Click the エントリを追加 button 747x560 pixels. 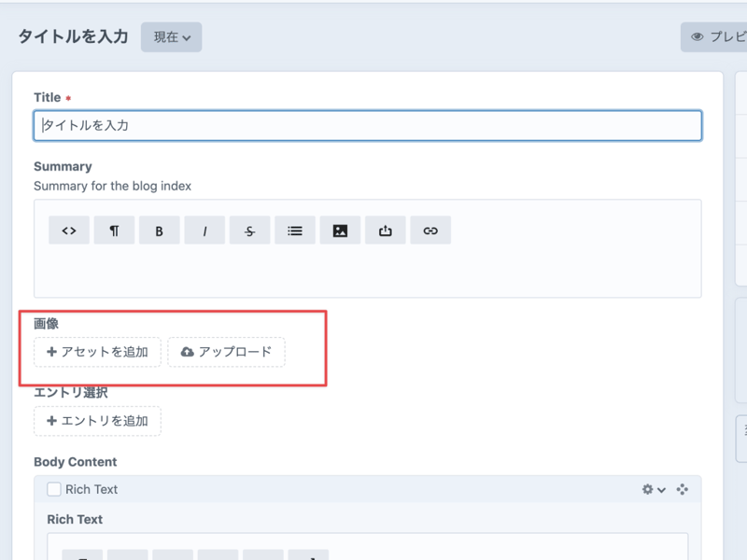click(x=97, y=421)
